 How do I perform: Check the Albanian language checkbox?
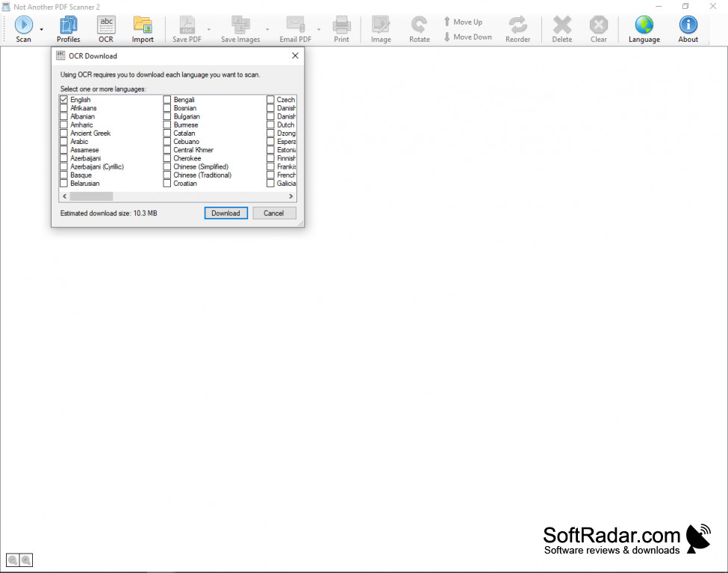coord(63,116)
